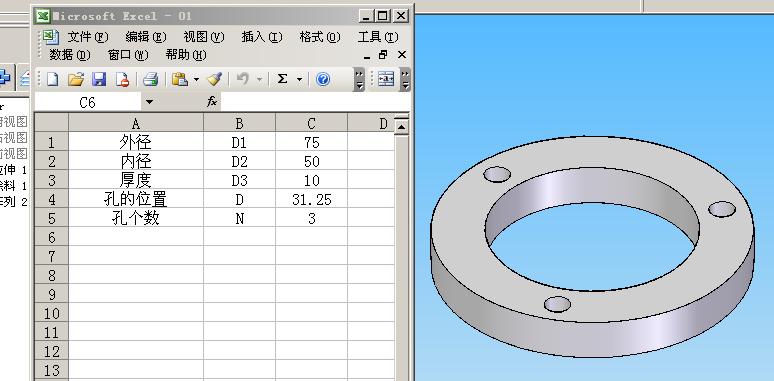Select row 6 header
Viewport: 774px width, 381px height.
coord(52,237)
